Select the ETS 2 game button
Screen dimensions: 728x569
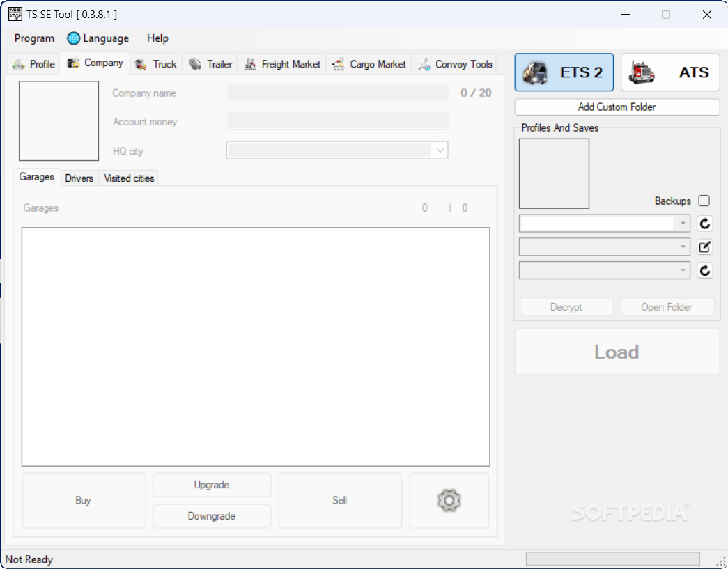pos(564,72)
